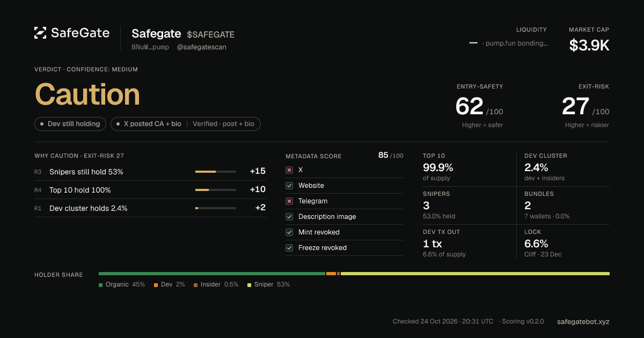This screenshot has height=338, width=644.
Task: Click the Telegram metadata checkbox
Action: click(x=289, y=201)
